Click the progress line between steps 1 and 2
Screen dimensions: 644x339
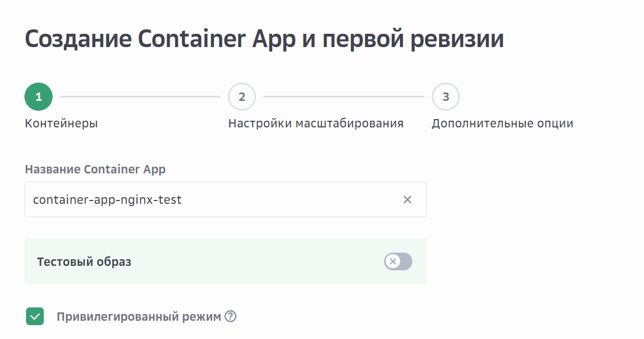[140, 97]
